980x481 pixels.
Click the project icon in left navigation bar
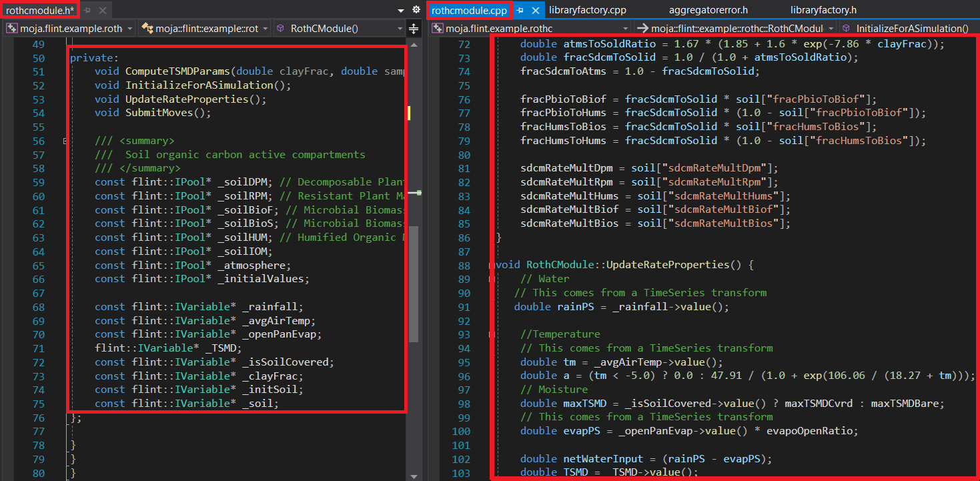pos(11,29)
